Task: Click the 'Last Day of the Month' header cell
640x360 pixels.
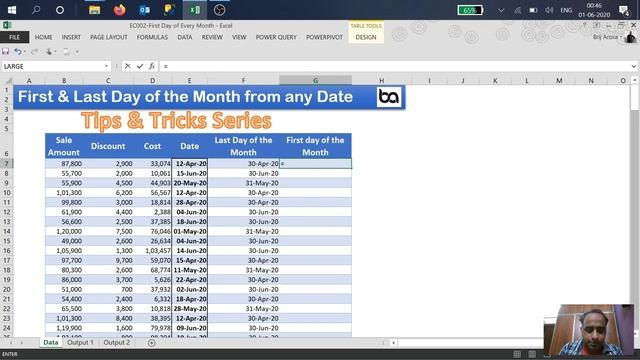Action: (x=243, y=146)
